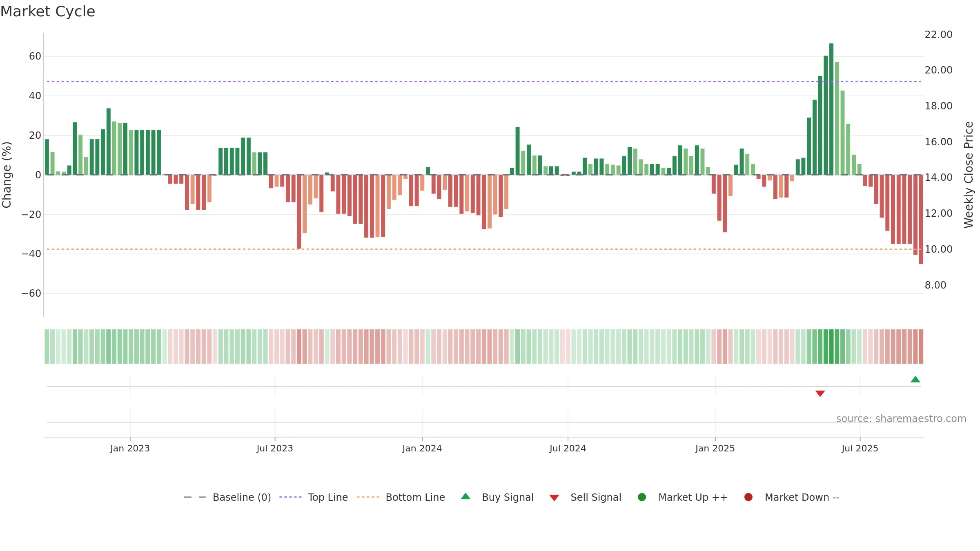Toggle the Bottom Line legend entry
980x551 pixels.
coord(401,497)
